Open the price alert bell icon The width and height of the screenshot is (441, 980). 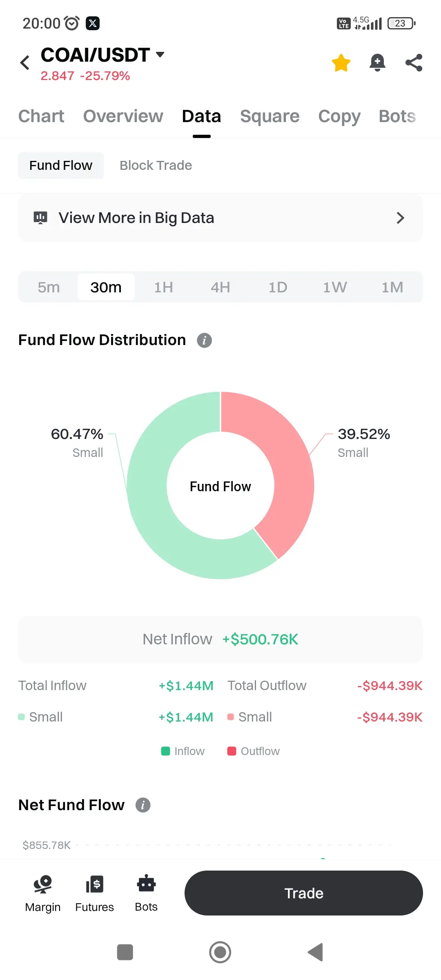tap(377, 63)
